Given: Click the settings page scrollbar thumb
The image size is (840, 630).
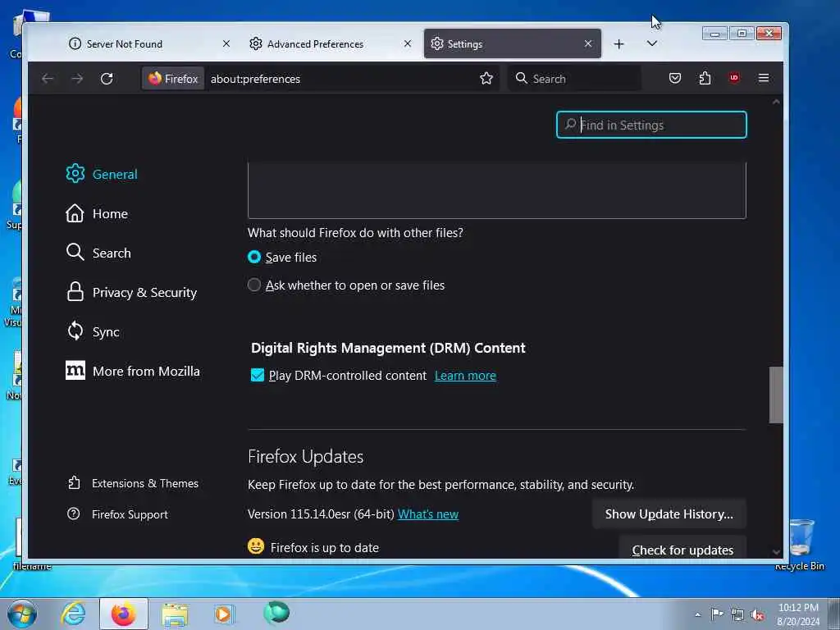Looking at the screenshot, I should coord(776,395).
